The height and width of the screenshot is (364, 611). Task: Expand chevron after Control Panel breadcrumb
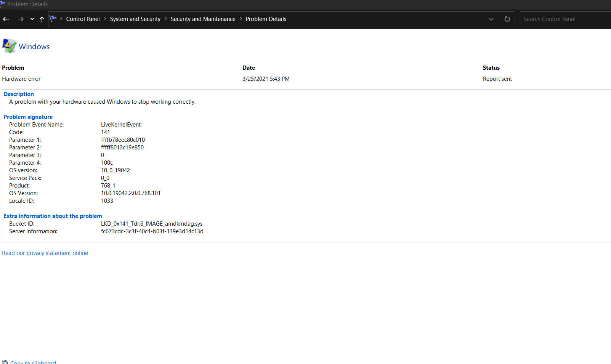click(105, 19)
